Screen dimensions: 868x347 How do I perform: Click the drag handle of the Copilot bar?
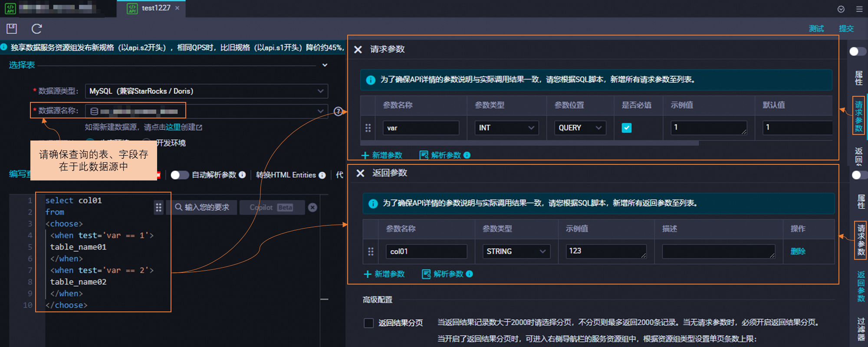[x=158, y=207]
